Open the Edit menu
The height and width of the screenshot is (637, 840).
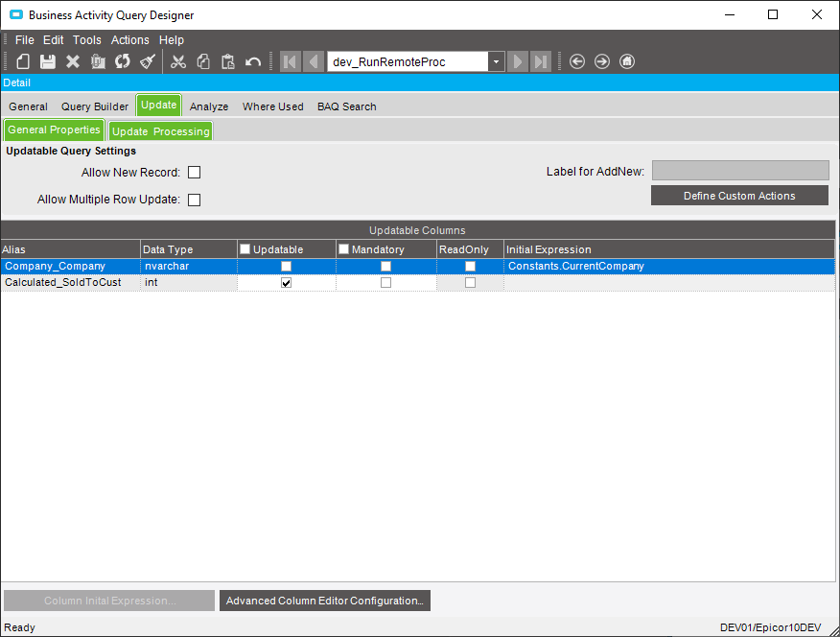pos(53,40)
